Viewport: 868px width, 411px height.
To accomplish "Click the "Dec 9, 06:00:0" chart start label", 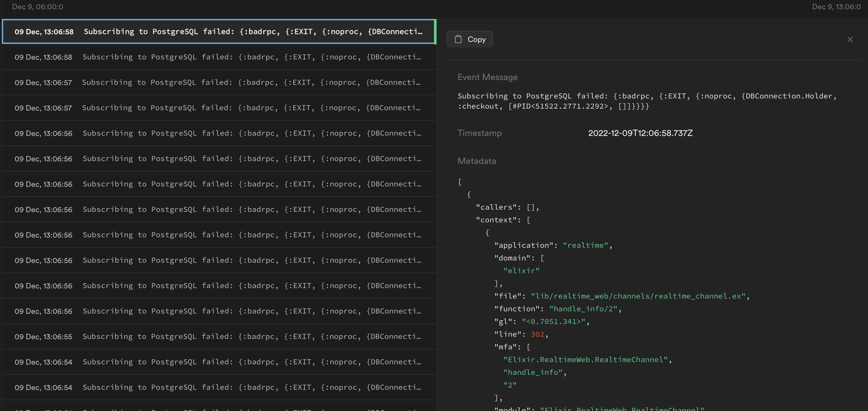I will pos(37,7).
